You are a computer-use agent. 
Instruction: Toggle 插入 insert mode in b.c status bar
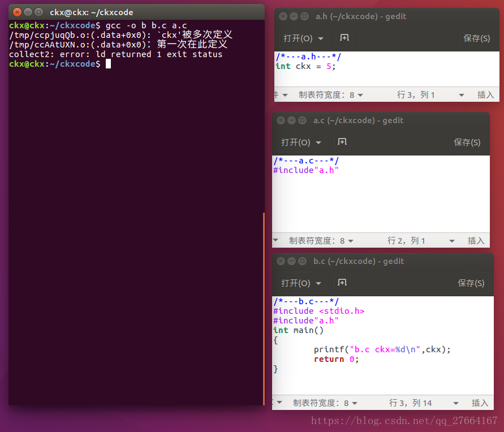pyautogui.click(x=480, y=403)
